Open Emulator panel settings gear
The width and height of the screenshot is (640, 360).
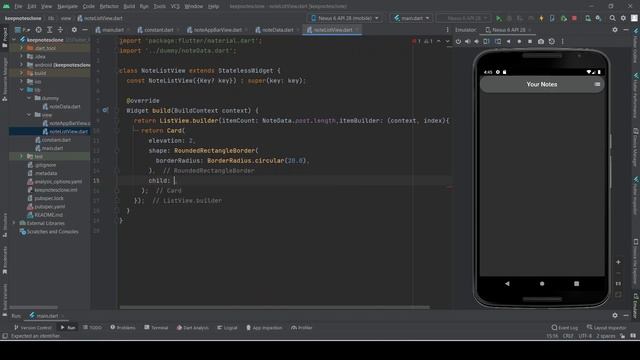(x=615, y=30)
